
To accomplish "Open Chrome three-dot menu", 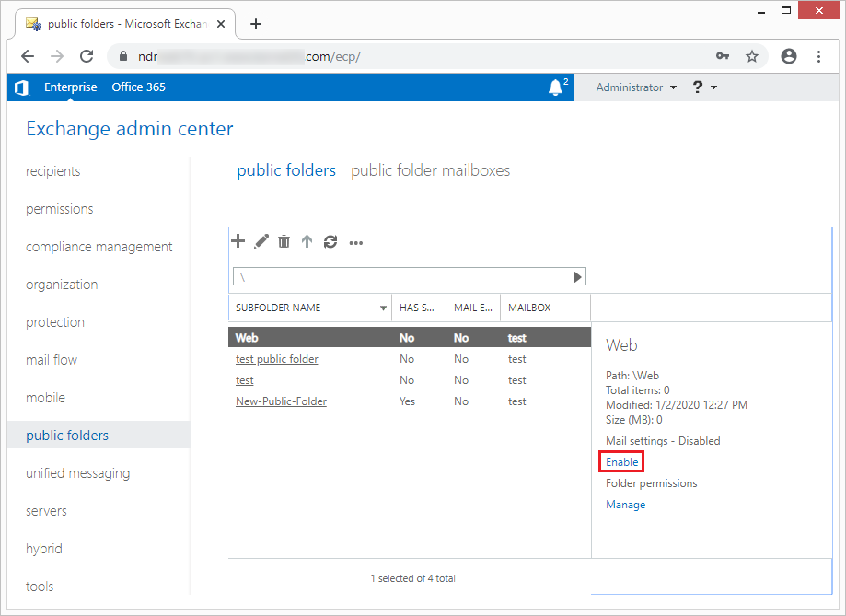I will 818,56.
